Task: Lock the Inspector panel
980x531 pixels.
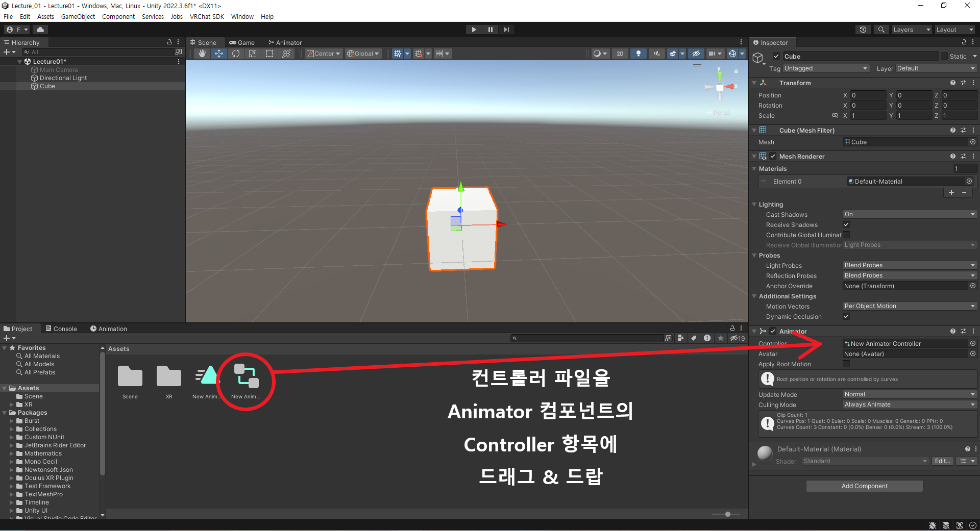Action: pos(964,42)
